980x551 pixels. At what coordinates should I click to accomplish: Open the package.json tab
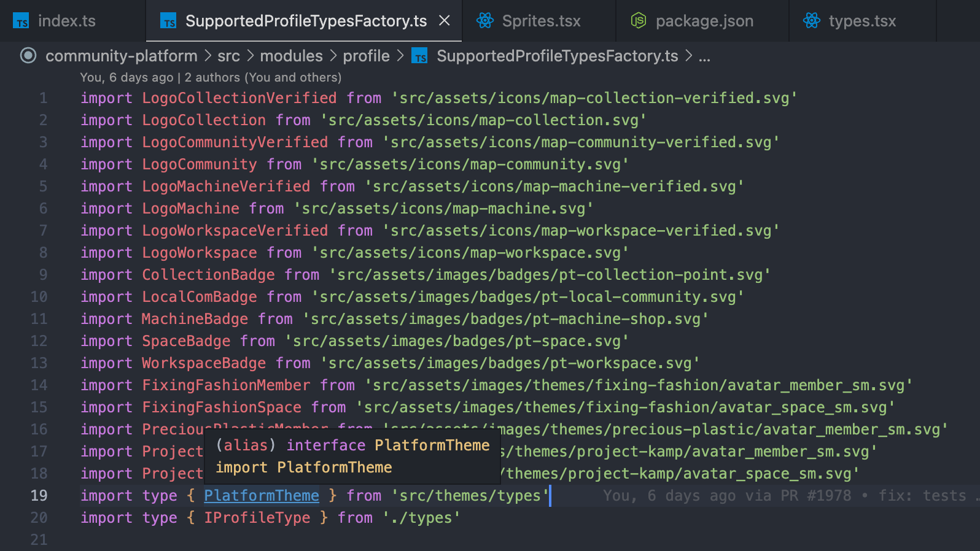[x=704, y=21]
